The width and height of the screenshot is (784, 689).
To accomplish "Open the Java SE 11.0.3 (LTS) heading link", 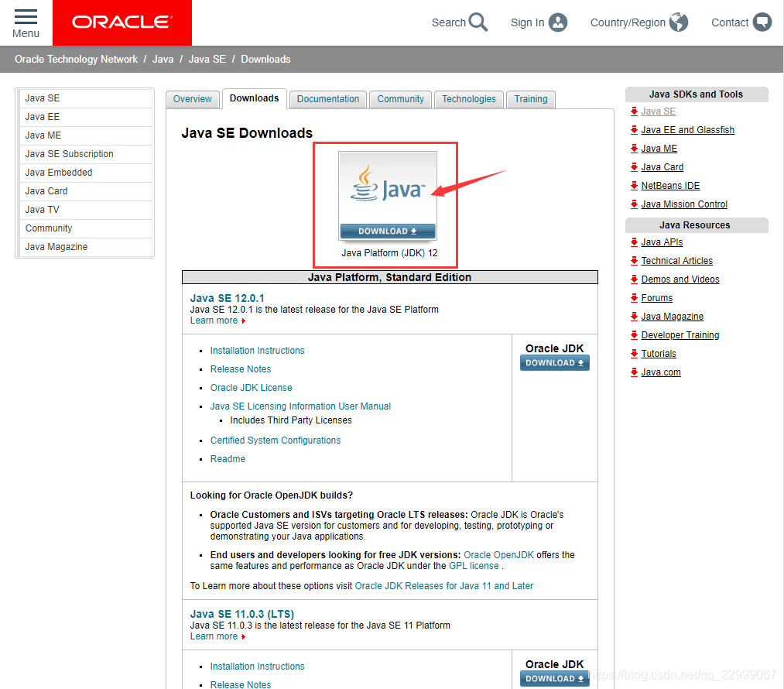I will coord(242,613).
